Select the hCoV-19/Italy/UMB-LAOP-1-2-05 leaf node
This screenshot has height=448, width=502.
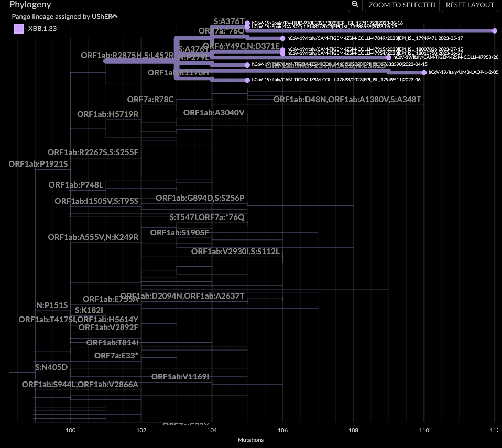pos(424,72)
